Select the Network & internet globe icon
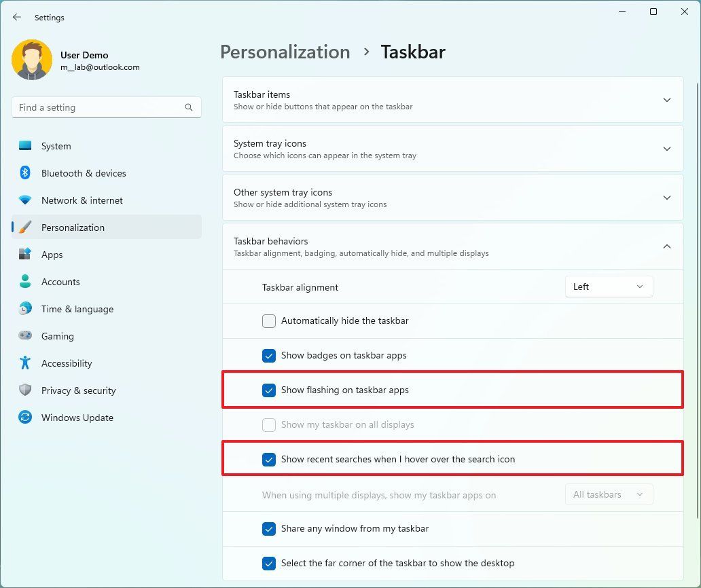701x588 pixels. coord(24,200)
